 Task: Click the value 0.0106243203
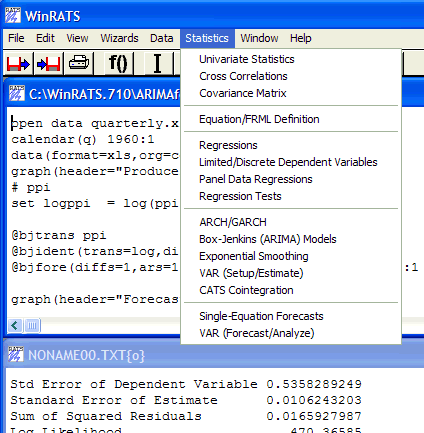(x=314, y=400)
